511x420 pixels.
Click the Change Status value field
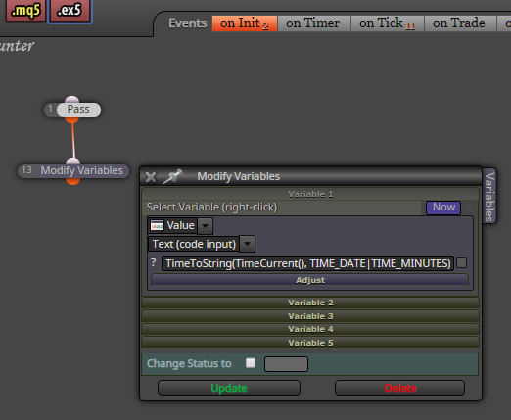[286, 364]
